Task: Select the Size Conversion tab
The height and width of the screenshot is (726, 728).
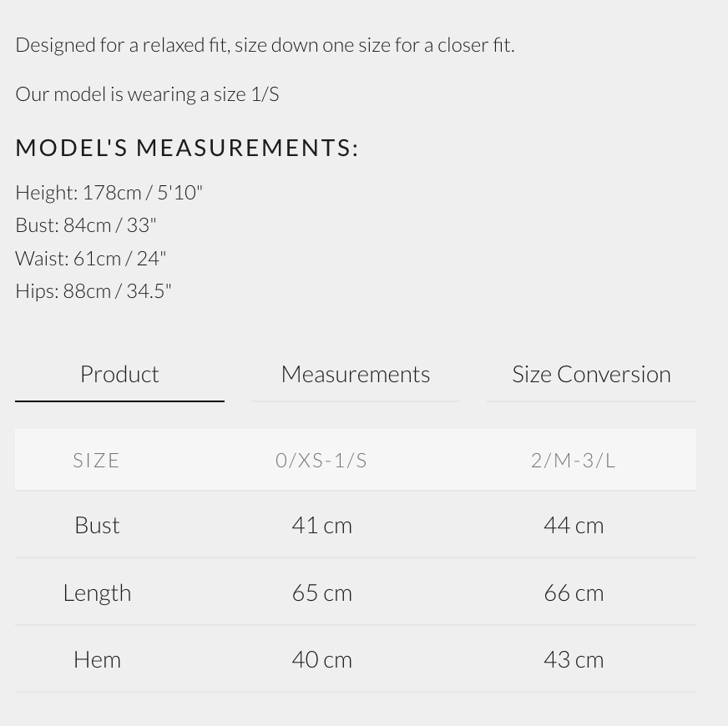Action: click(591, 374)
